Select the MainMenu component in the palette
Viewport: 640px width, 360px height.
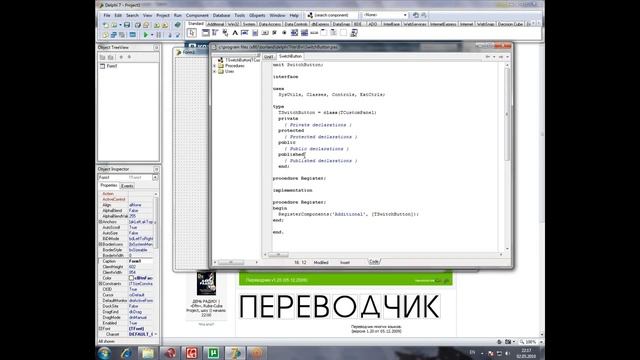coord(215,33)
